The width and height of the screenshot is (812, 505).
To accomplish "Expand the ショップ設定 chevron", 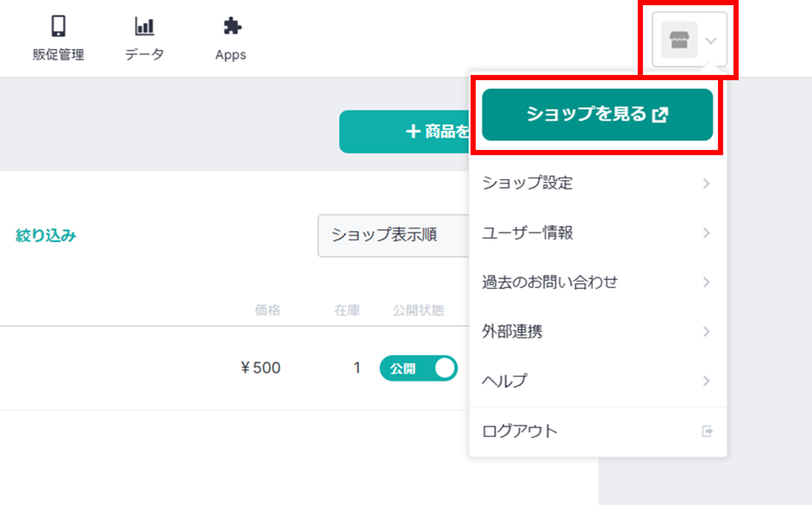I will pos(706,183).
